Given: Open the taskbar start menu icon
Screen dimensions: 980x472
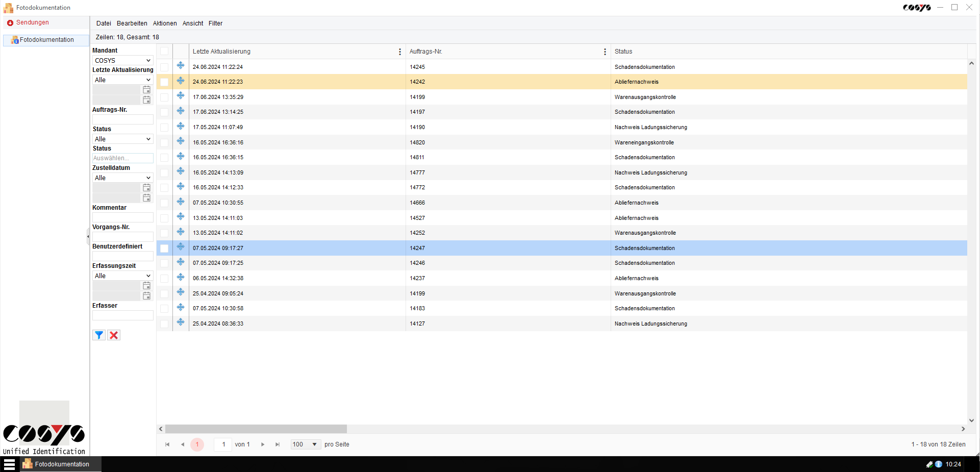Looking at the screenshot, I should [9, 464].
